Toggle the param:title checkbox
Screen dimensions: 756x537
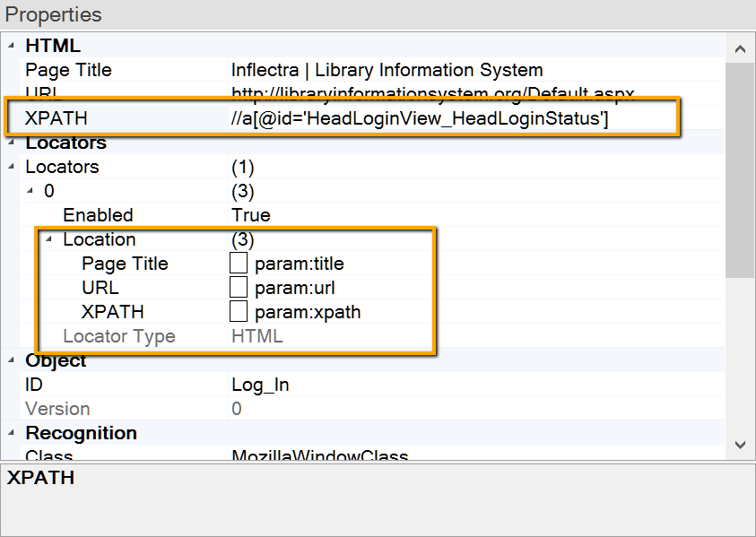[x=239, y=264]
